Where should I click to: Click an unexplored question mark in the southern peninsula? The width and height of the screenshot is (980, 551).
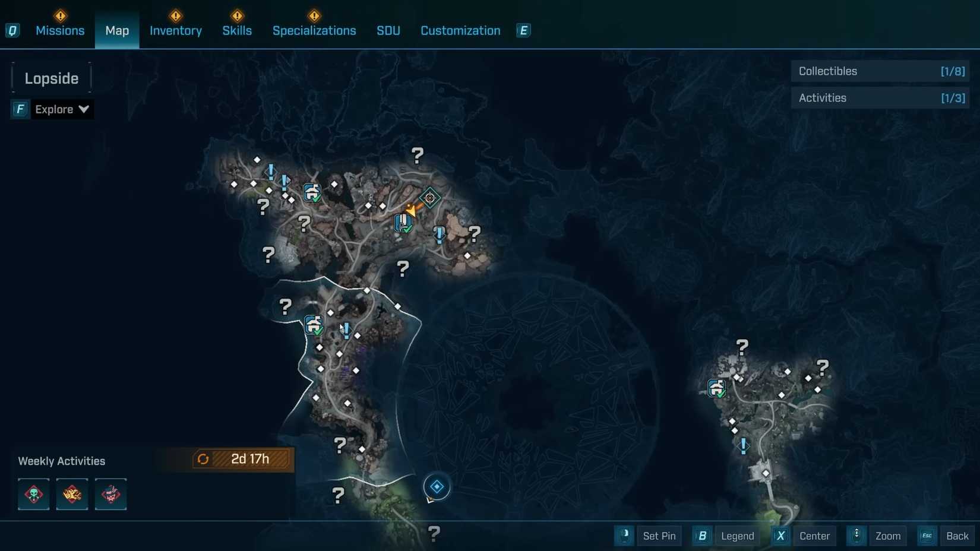pos(339,495)
